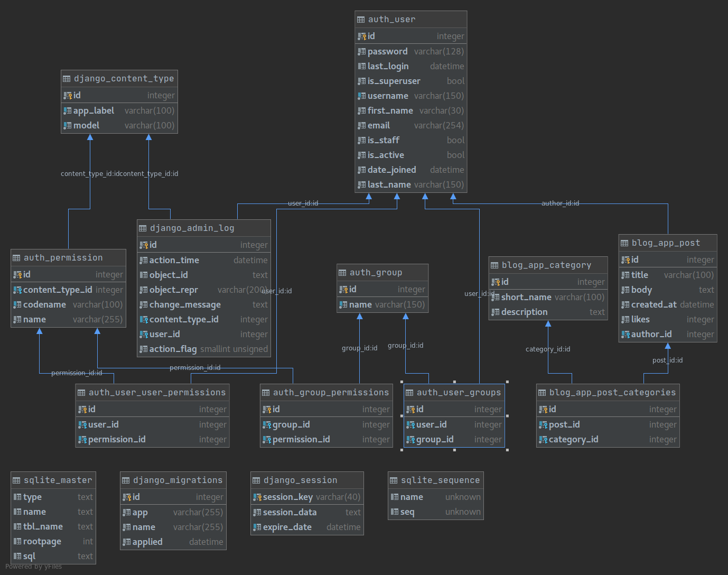Click the Powered by yFiles link

coord(33,566)
